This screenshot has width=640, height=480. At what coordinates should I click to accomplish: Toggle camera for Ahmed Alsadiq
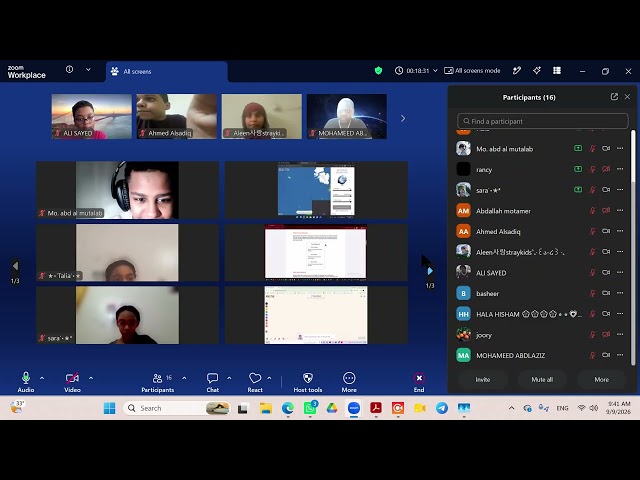[x=606, y=231]
